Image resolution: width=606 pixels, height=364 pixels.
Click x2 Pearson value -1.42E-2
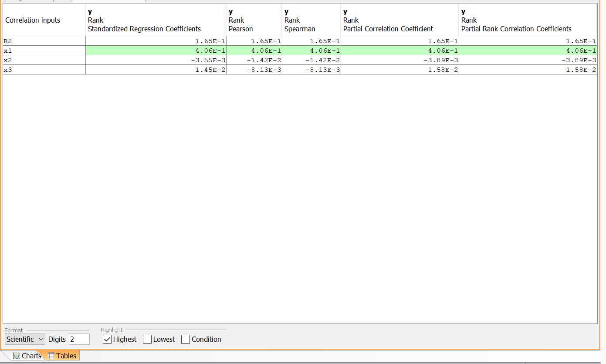tap(254, 60)
